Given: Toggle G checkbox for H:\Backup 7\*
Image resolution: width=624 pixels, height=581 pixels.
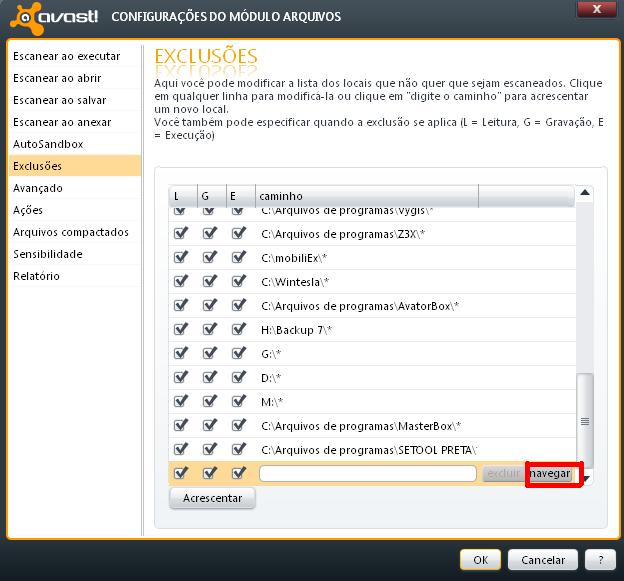Looking at the screenshot, I should tap(210, 329).
